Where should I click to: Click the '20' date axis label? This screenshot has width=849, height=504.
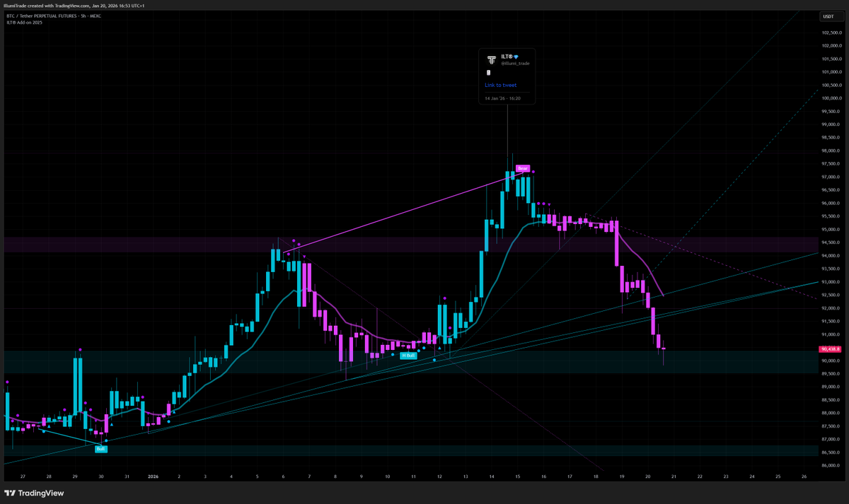pyautogui.click(x=648, y=477)
